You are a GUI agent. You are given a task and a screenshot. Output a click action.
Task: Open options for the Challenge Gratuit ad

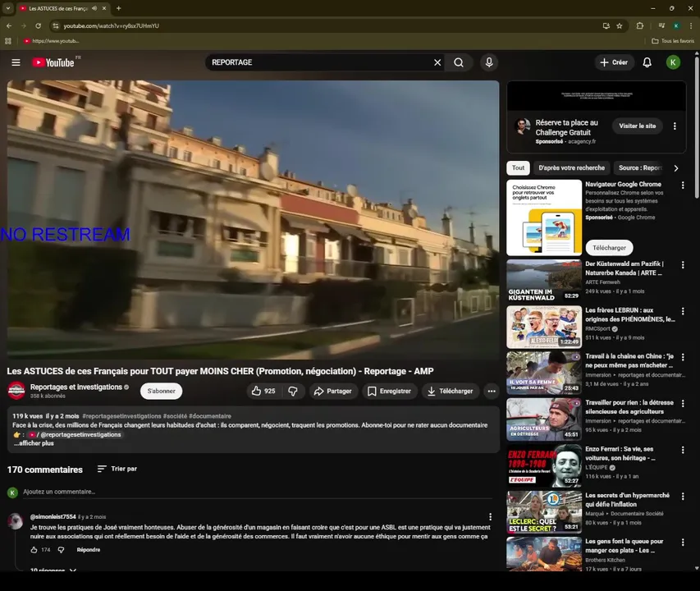point(675,126)
